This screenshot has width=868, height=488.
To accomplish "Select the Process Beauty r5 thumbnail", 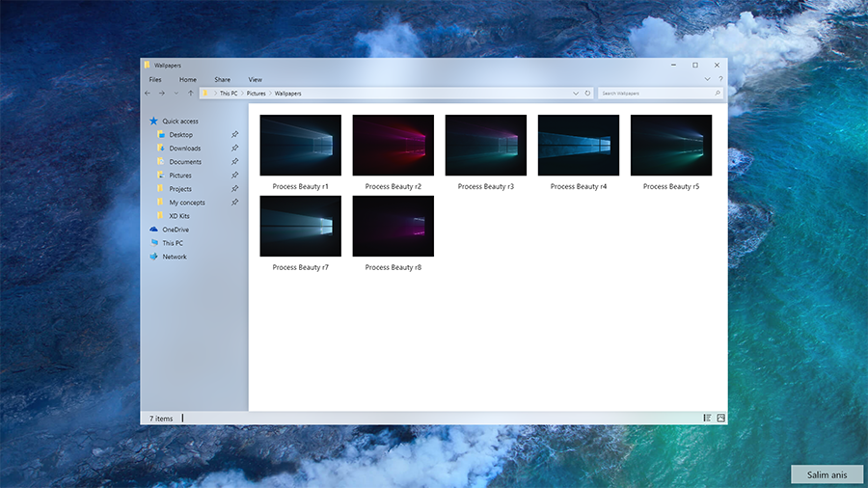I will pos(671,145).
